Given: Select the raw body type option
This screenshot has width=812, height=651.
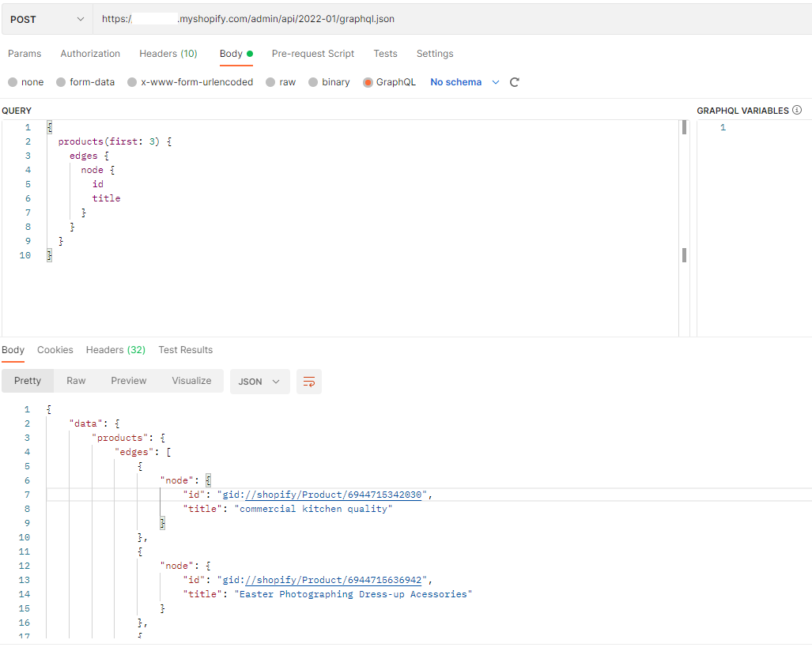Looking at the screenshot, I should click(x=271, y=82).
